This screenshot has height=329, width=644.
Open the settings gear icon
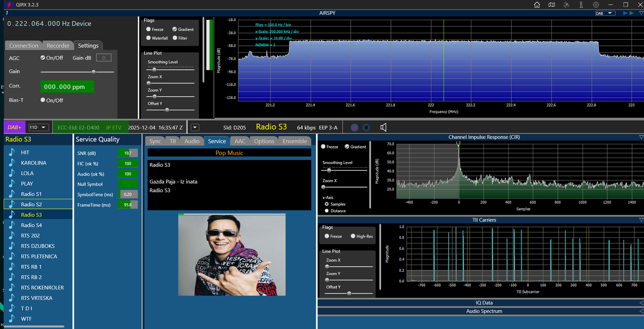point(596,5)
